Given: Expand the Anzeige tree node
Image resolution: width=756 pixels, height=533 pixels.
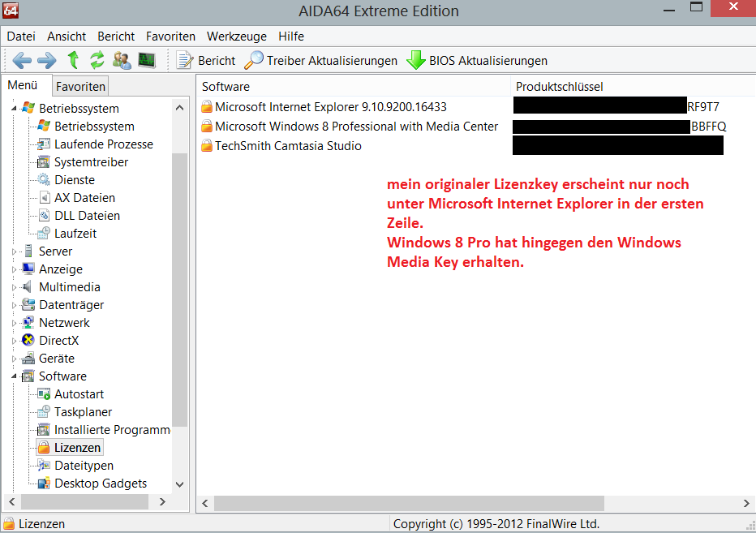Looking at the screenshot, I should (x=14, y=269).
